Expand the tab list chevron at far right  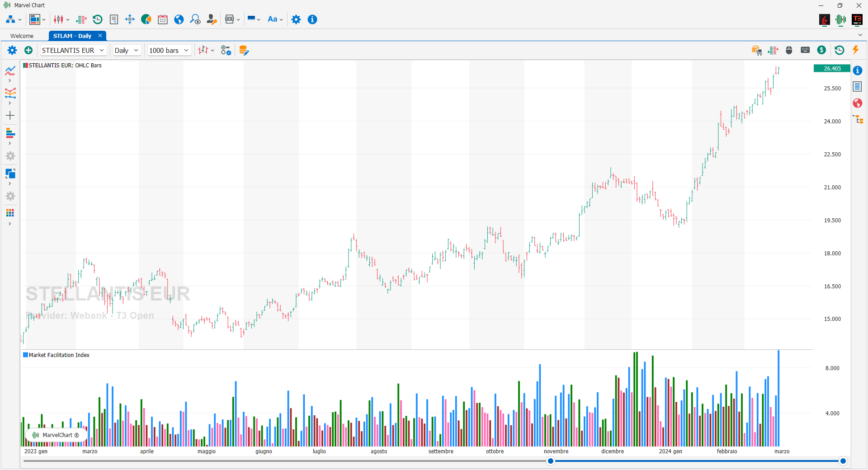(860, 35)
